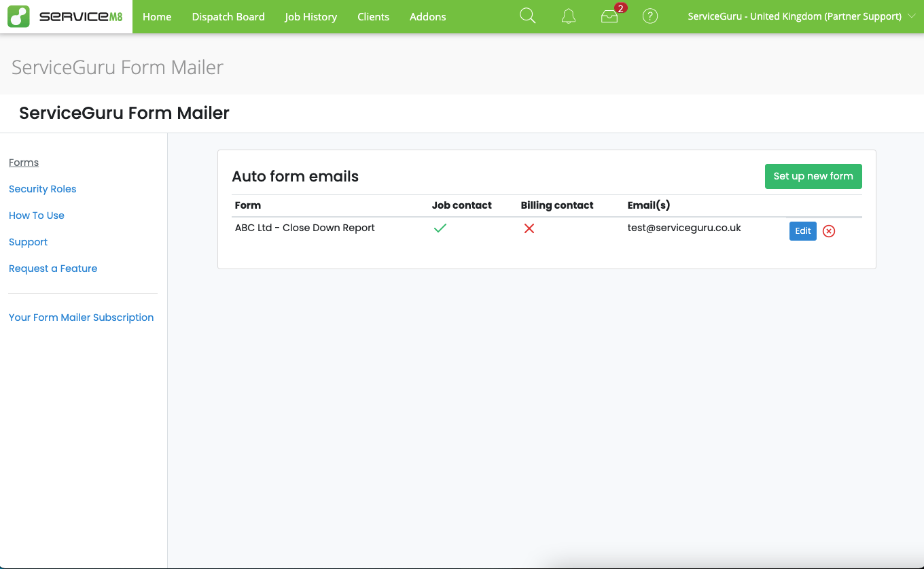Click Request a Feature
This screenshot has width=924, height=569.
pos(53,269)
